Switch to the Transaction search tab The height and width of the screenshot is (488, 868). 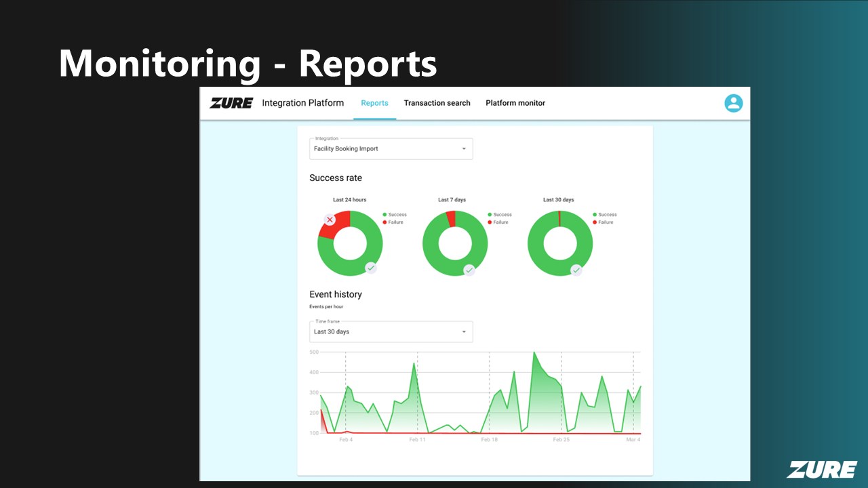(437, 103)
